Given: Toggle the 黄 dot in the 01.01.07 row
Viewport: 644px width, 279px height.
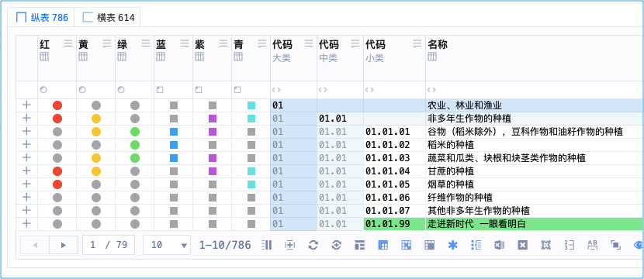Looking at the screenshot, I should coord(96,211).
